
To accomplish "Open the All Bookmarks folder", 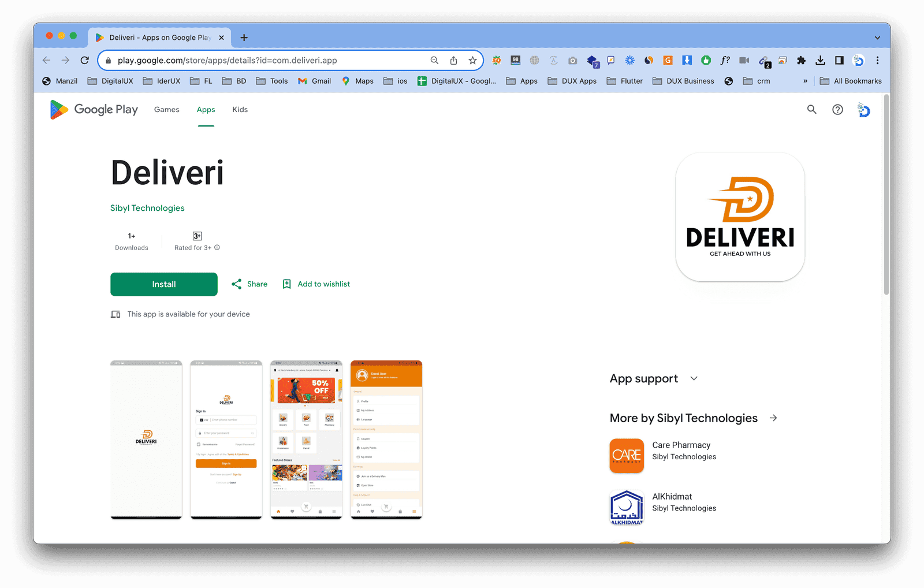I will point(851,81).
